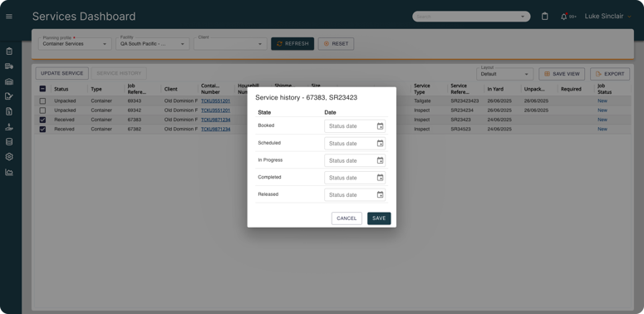Screen dimensions: 644x314
Task: Click the Service History button
Action: 119,73
